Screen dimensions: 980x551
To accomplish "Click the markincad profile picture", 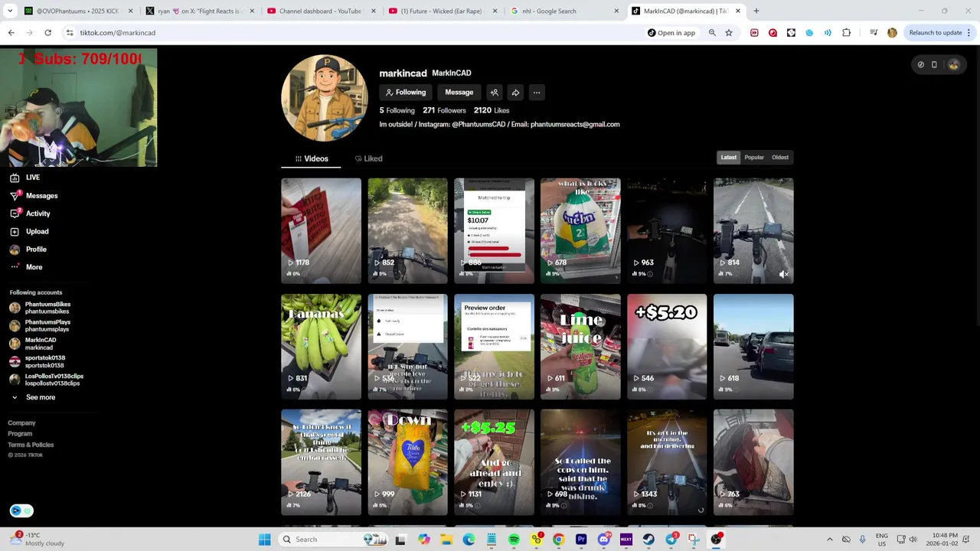I will click(325, 98).
